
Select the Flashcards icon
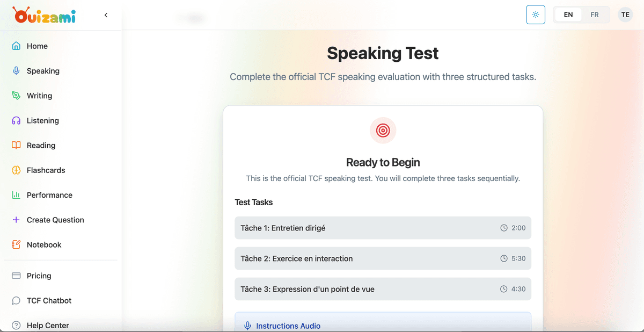[x=17, y=170]
